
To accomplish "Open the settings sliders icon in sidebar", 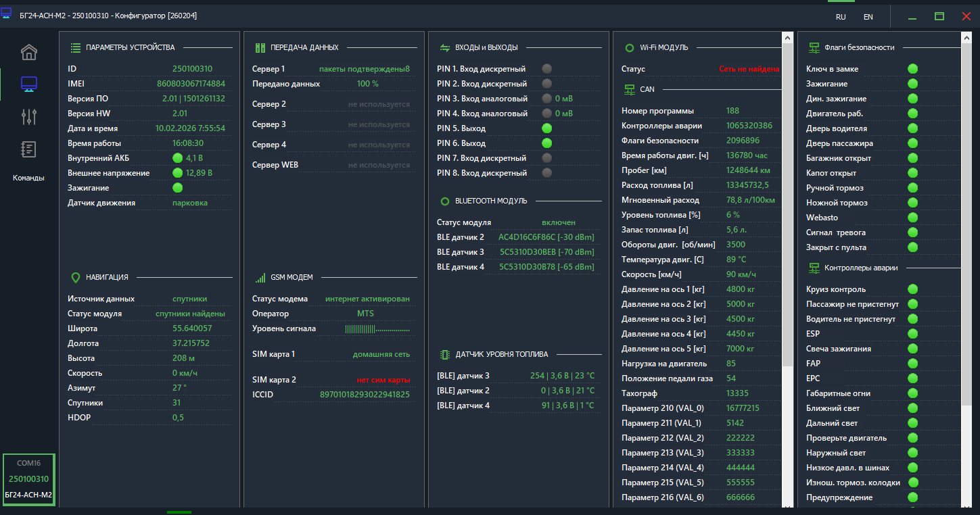I will (29, 117).
